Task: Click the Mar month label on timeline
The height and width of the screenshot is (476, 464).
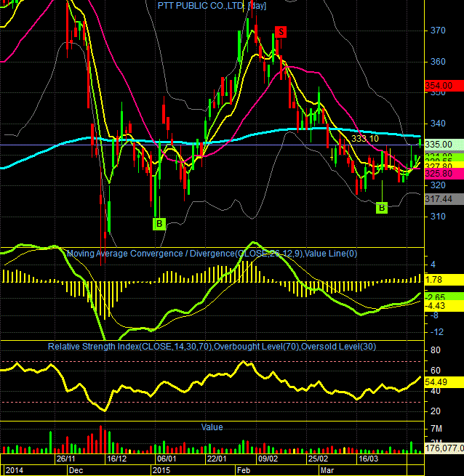Action: pyautogui.click(x=327, y=470)
